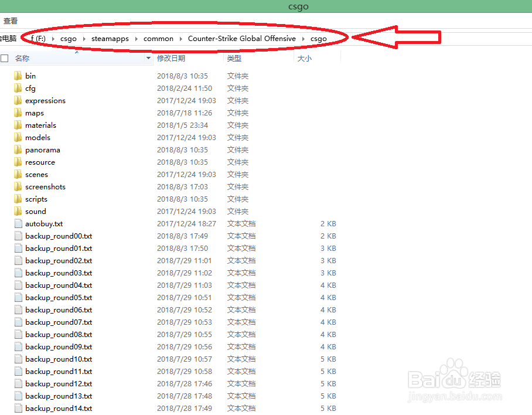Click the last csgo breadcrumb in address bar
Screen dimensions: 532x415
click(318, 39)
